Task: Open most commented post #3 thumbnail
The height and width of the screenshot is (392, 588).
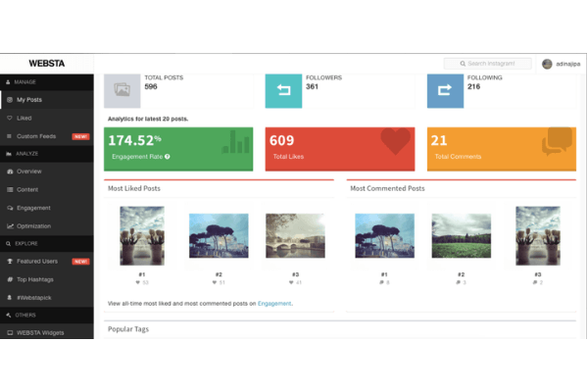Action: coord(538,235)
